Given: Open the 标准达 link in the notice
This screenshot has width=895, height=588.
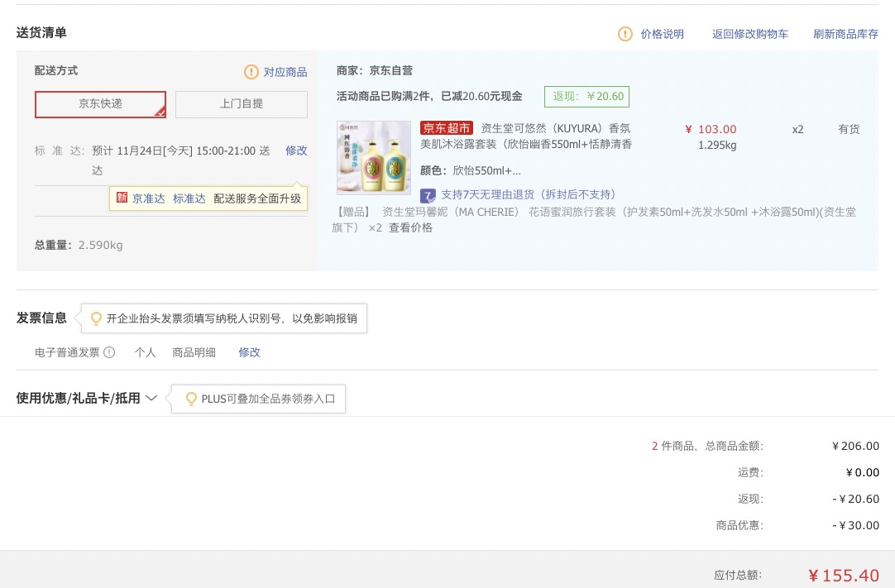Looking at the screenshot, I should [x=189, y=198].
